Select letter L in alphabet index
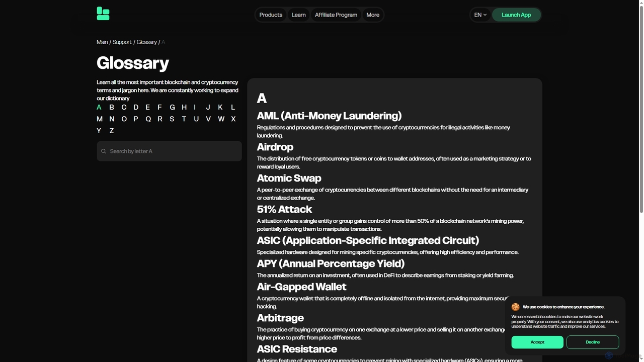The width and height of the screenshot is (644, 362). [x=233, y=107]
